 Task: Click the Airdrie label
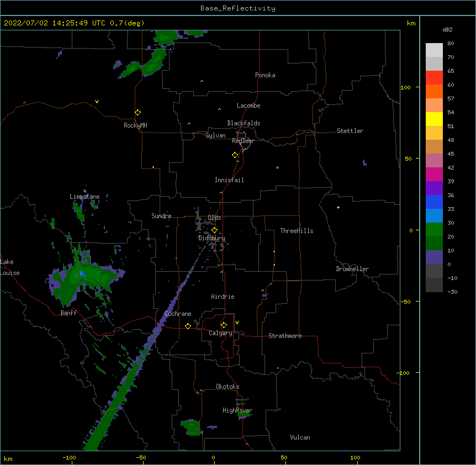[x=223, y=297]
